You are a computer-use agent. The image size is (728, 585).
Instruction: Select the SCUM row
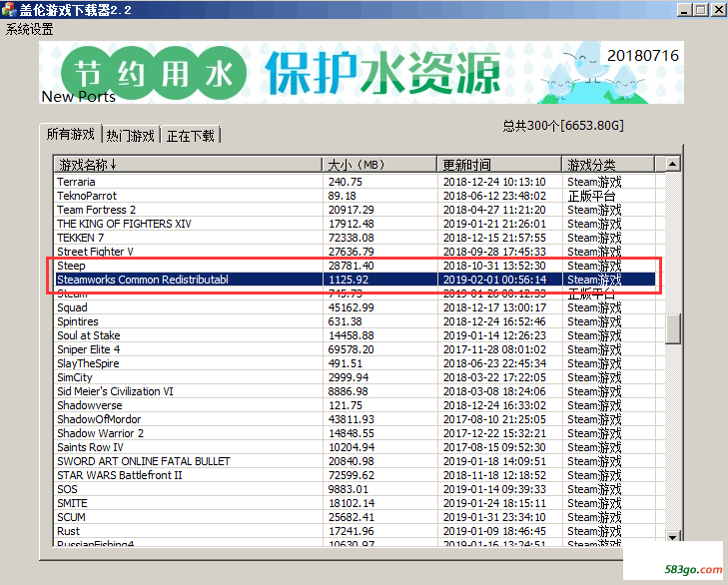(355, 517)
